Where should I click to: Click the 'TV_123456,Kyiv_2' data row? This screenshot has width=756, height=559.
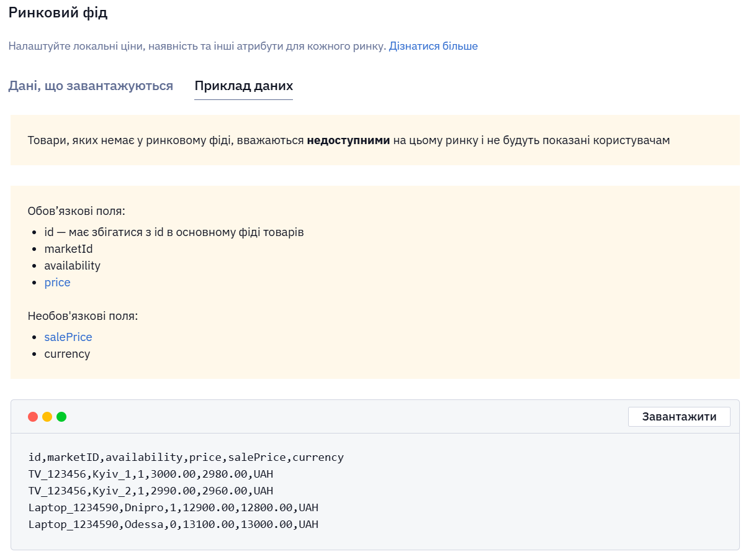(x=151, y=491)
